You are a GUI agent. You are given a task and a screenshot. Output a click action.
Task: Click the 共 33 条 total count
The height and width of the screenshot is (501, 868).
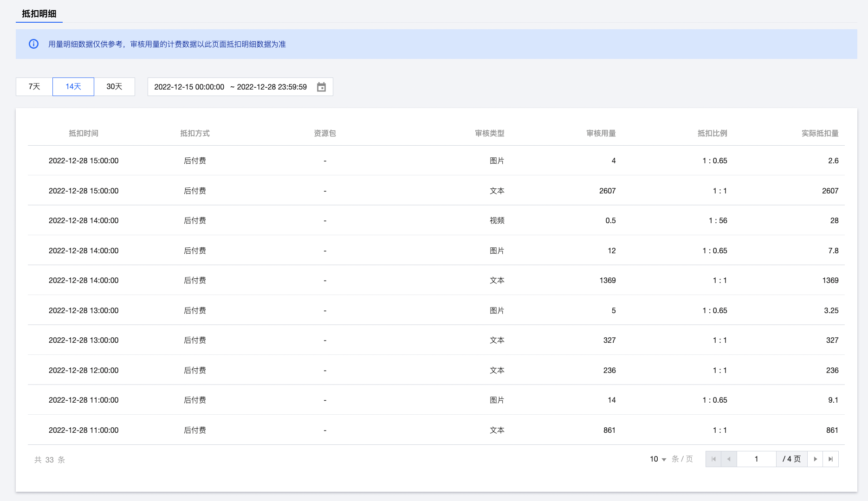coord(50,460)
